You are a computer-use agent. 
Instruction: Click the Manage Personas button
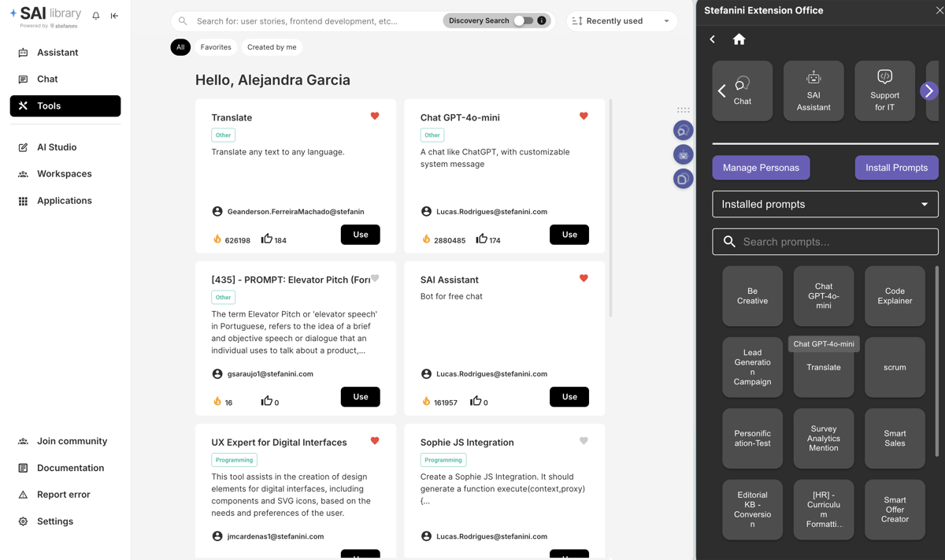[x=761, y=168]
